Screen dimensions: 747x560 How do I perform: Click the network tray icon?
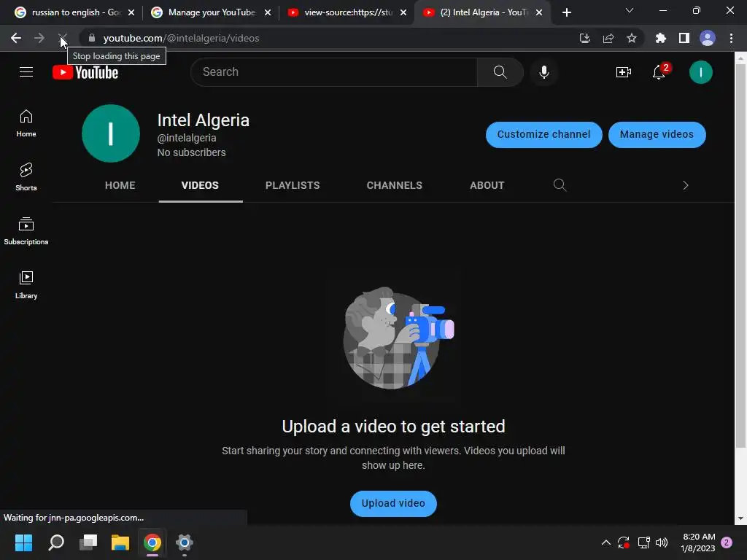[x=643, y=542]
